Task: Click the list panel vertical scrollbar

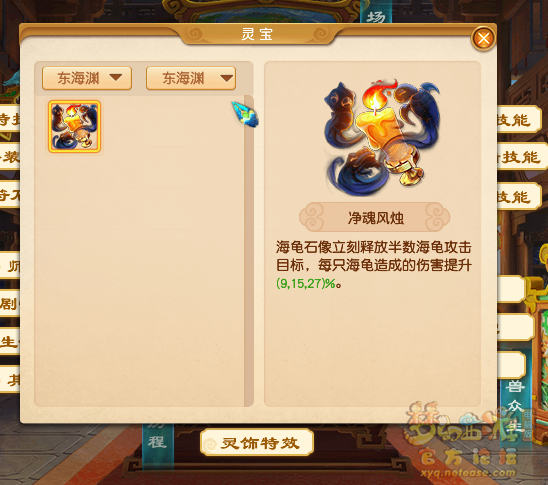Action: tap(248, 251)
